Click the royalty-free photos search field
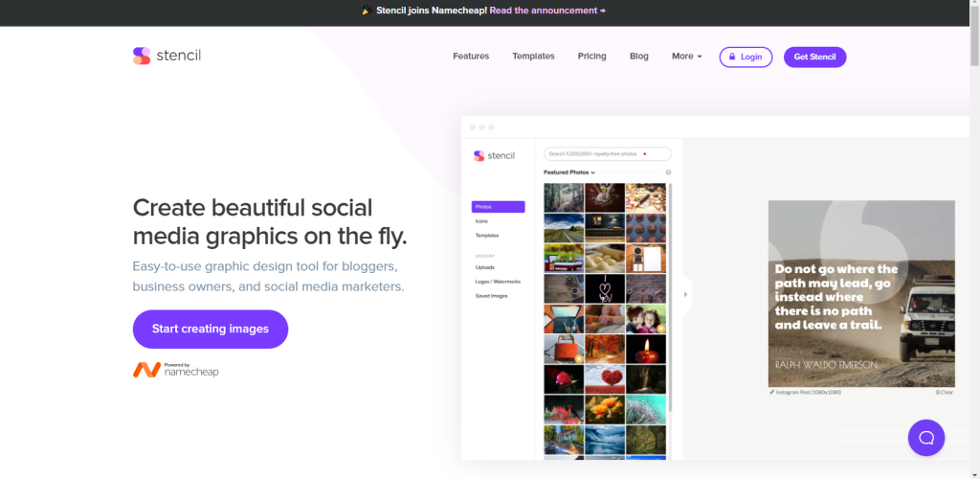The width and height of the screenshot is (980, 479). (x=608, y=154)
